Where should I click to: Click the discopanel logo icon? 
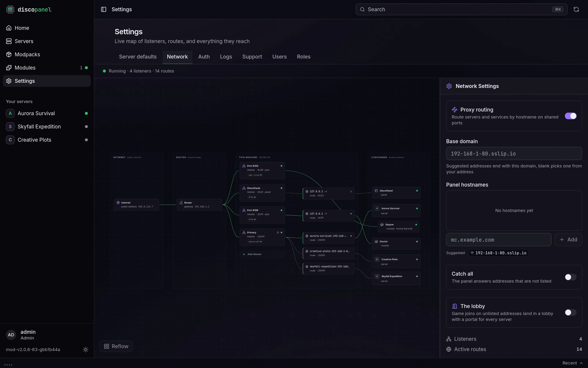10,10
